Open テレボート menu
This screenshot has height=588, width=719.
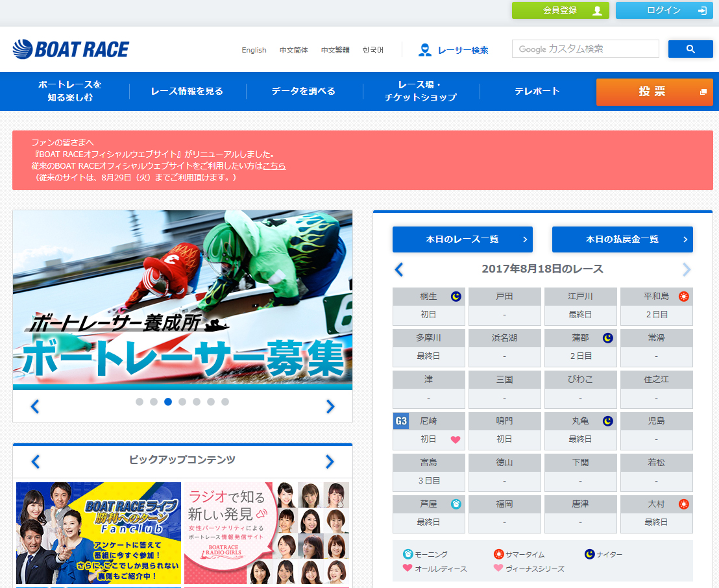(x=537, y=92)
